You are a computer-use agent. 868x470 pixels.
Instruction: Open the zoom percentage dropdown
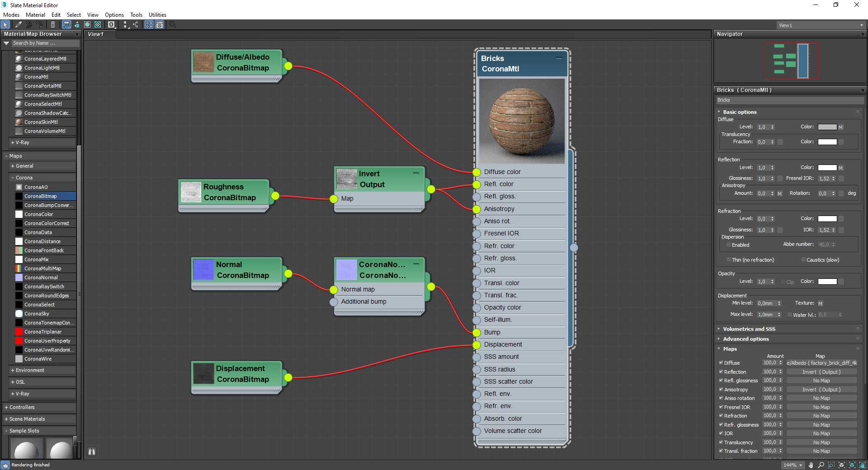(x=801, y=465)
